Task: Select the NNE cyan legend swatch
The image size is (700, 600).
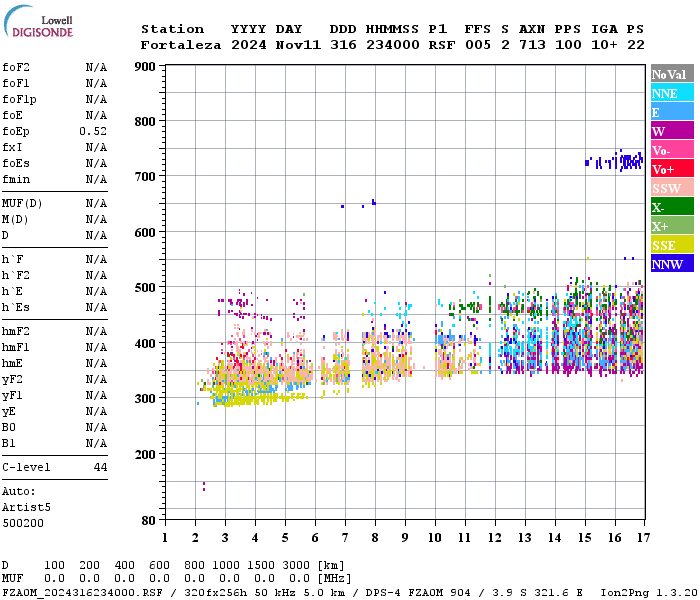Action: (672, 93)
